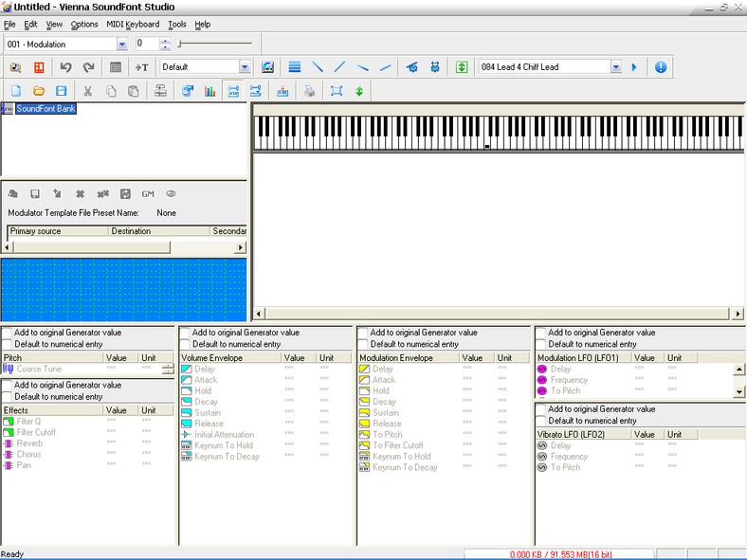Open the 001 - Modulation controller dropdown
Viewport: 747px width, 560px height.
tap(121, 44)
